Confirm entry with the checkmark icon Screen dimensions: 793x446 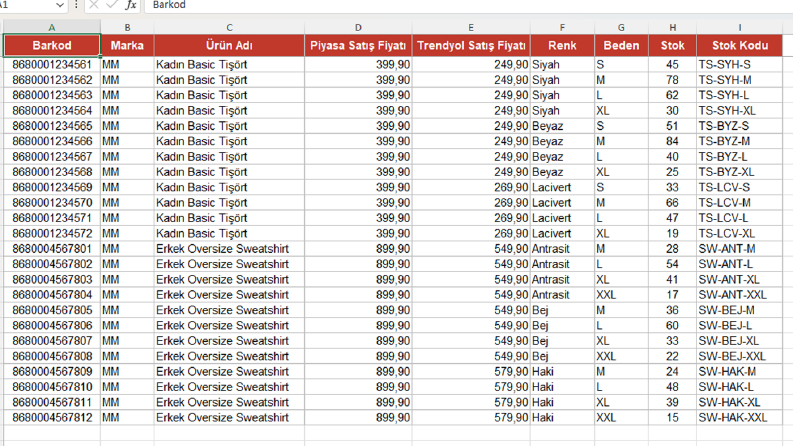[x=112, y=5]
